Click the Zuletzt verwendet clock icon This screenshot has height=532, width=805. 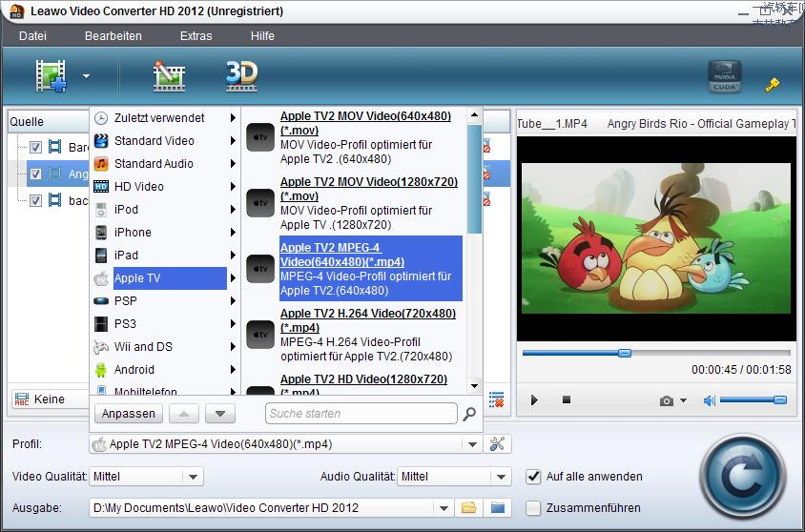tap(101, 118)
